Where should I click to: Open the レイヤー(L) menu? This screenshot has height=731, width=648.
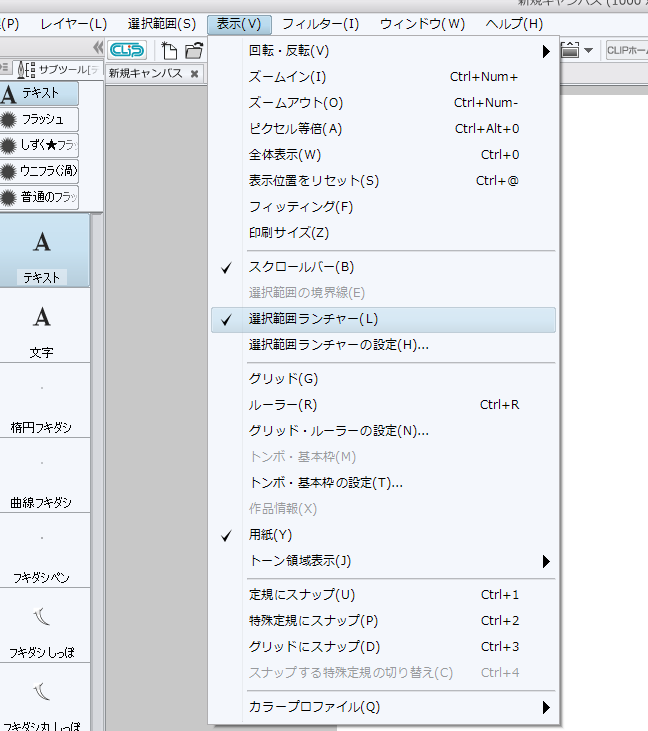(x=74, y=24)
